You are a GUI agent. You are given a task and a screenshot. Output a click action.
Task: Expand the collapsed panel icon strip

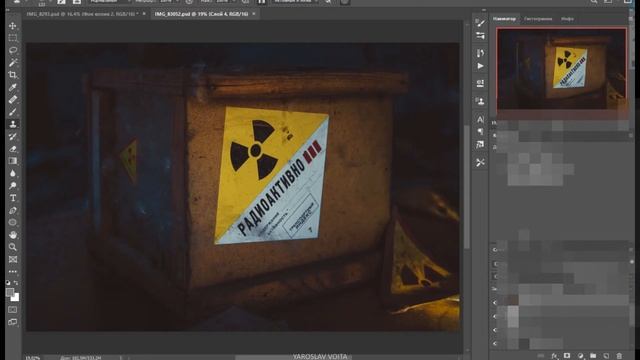tap(483, 10)
